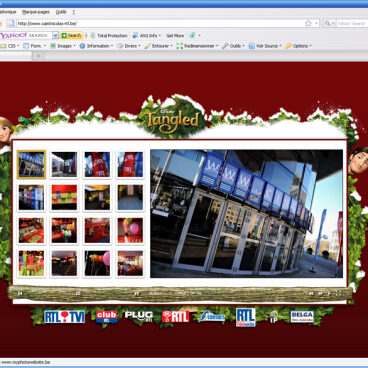
Task: Click fullscreen icon on gallery control bar
Action: [339, 293]
